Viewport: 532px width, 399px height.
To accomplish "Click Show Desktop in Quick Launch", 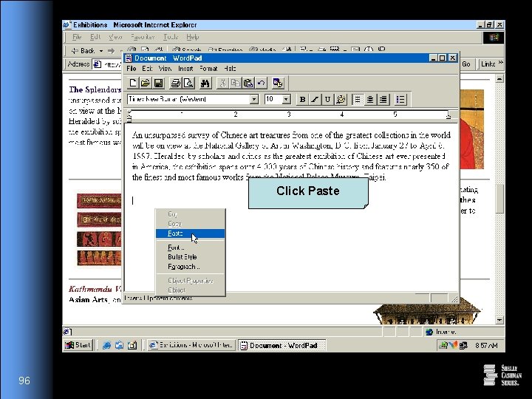I will click(132, 345).
